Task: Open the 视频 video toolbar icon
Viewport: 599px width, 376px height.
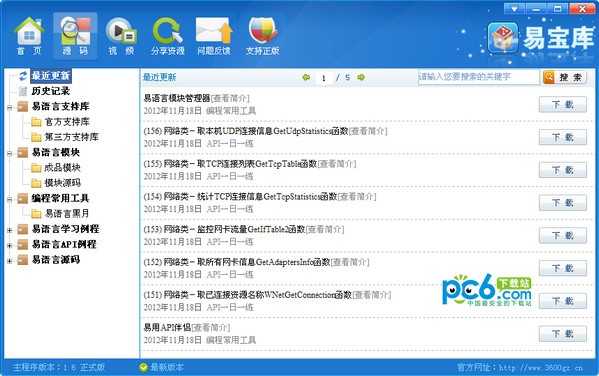Action: 121,36
